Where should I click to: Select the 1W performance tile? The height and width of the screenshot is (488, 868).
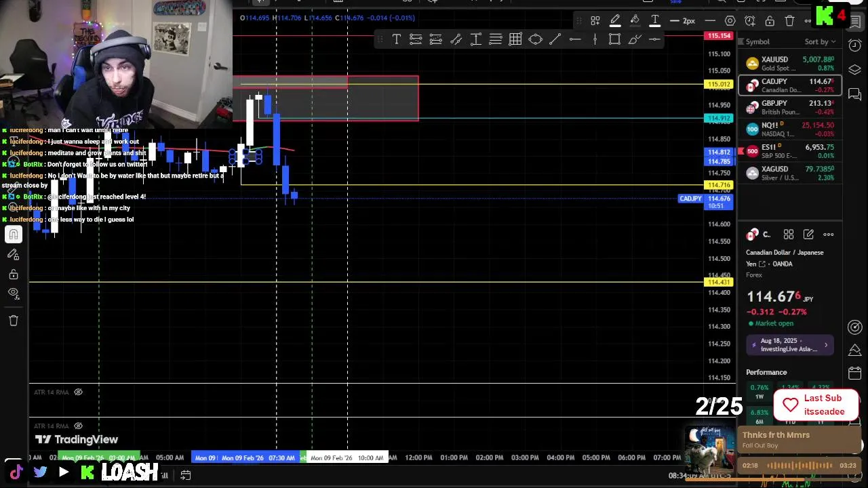pos(759,392)
